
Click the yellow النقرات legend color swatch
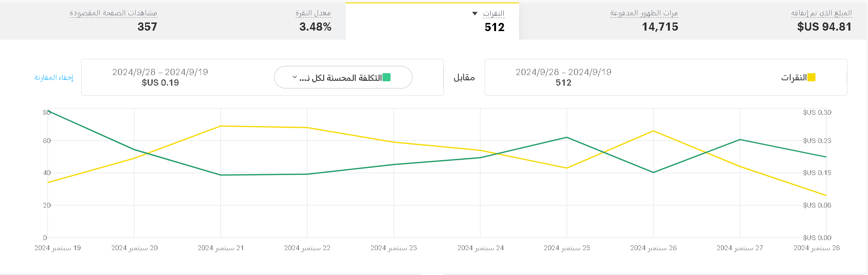pos(811,77)
